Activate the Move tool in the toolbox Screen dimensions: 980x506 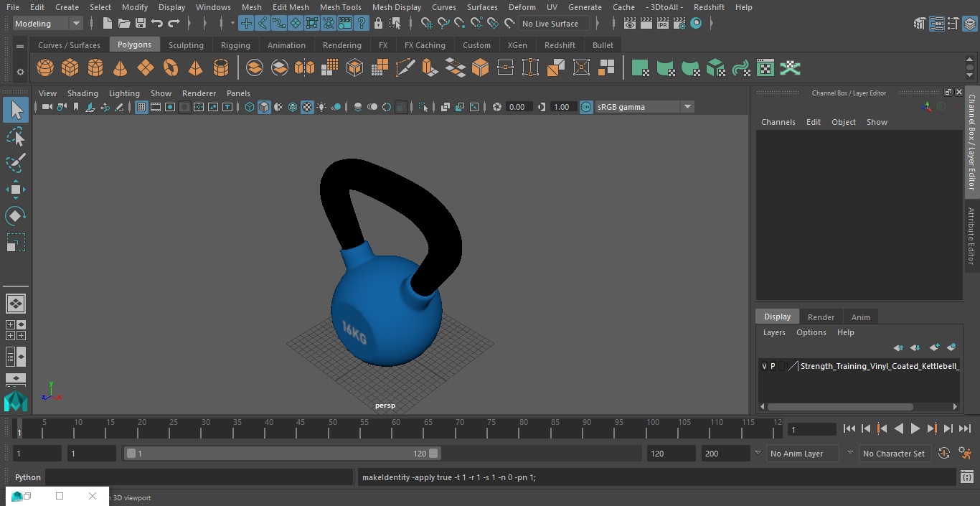click(16, 189)
